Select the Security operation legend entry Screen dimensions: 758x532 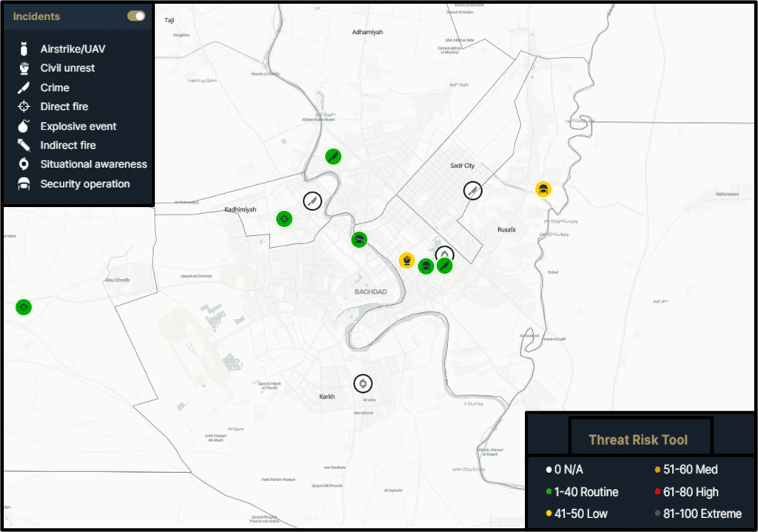point(84,184)
